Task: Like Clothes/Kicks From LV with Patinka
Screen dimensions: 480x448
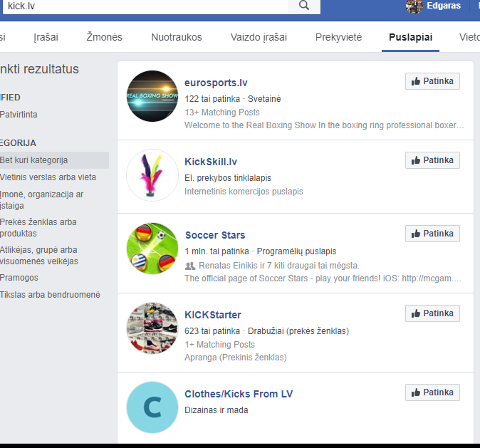Action: (x=432, y=392)
